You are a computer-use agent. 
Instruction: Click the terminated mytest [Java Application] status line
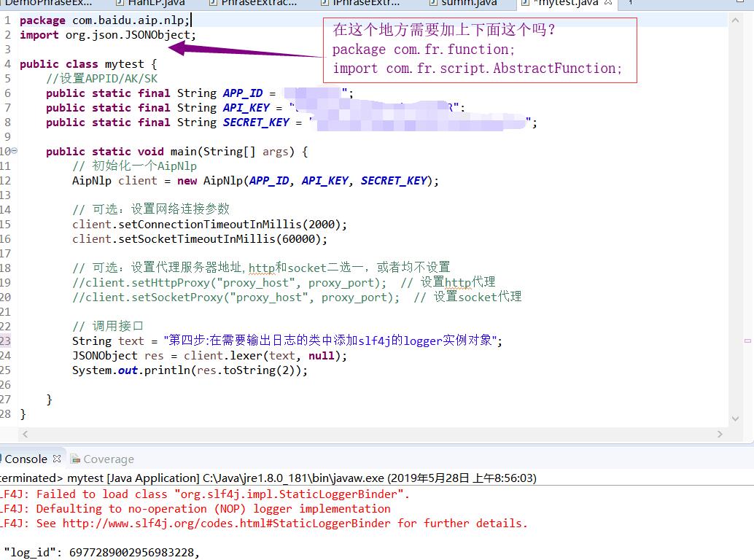[x=268, y=478]
